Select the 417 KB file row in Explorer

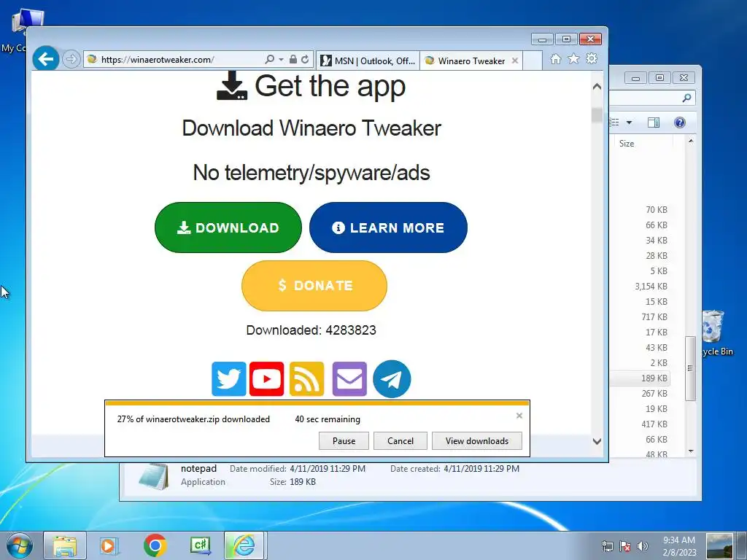point(640,424)
